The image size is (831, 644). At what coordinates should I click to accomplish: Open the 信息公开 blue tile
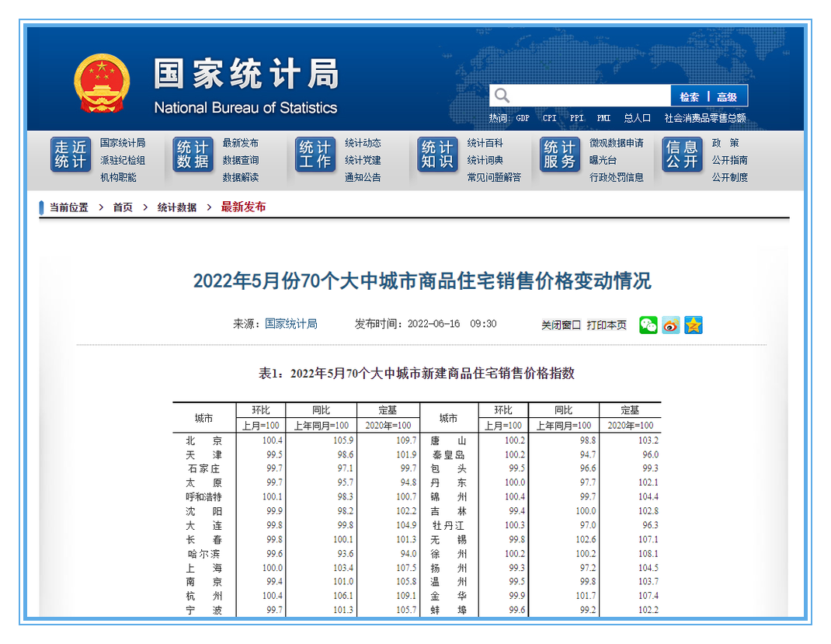(682, 155)
